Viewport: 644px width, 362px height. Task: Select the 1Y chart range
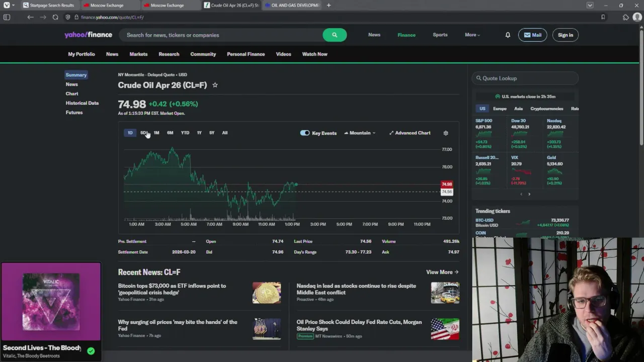pos(199,133)
